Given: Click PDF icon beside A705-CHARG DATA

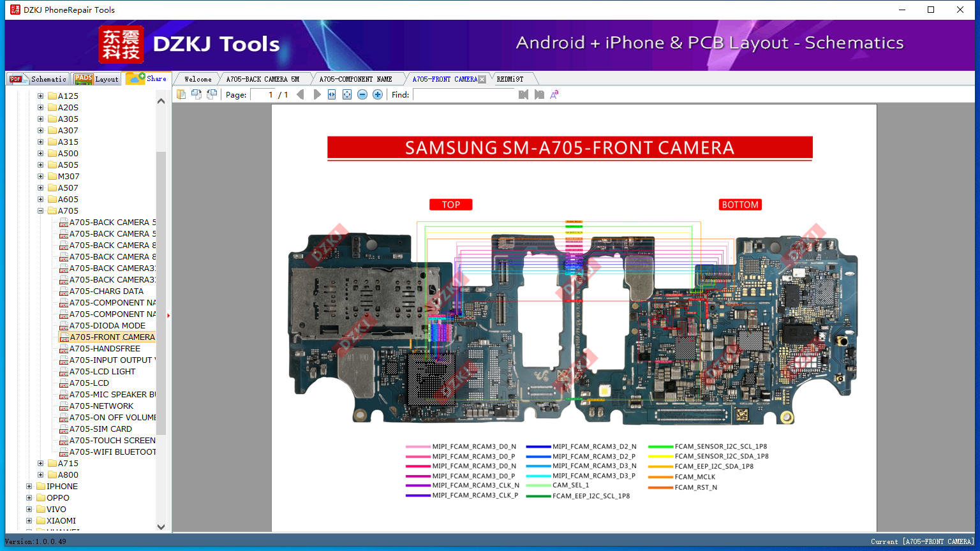Looking at the screenshot, I should tap(64, 291).
